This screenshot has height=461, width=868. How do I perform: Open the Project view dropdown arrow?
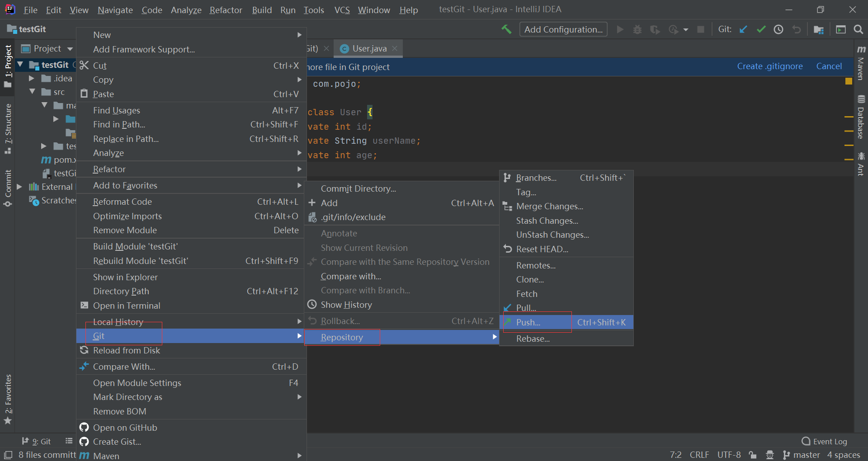[70, 49]
